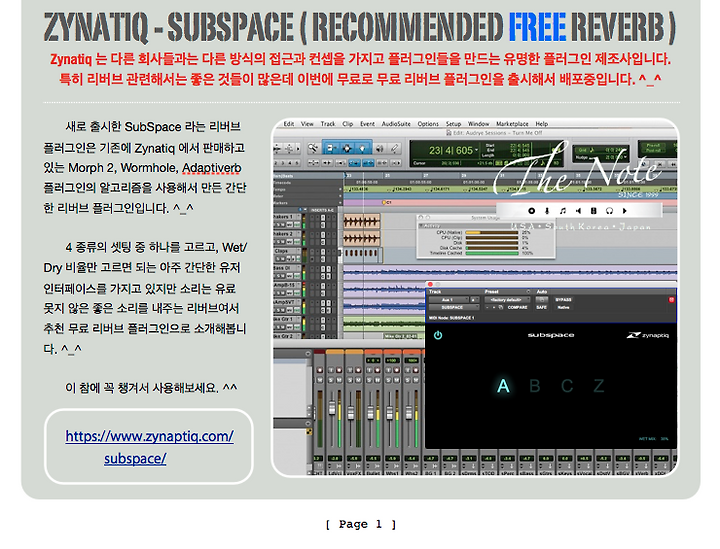Image resolution: width=720 pixels, height=549 pixels.
Task: Collapse the upper mixer side panel
Action: [x=308, y=354]
